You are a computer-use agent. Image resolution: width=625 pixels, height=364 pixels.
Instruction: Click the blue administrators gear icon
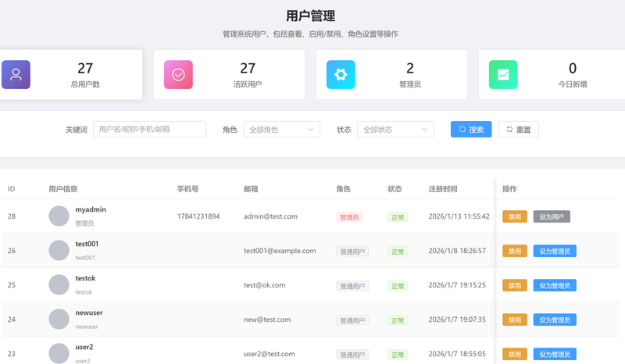[341, 75]
